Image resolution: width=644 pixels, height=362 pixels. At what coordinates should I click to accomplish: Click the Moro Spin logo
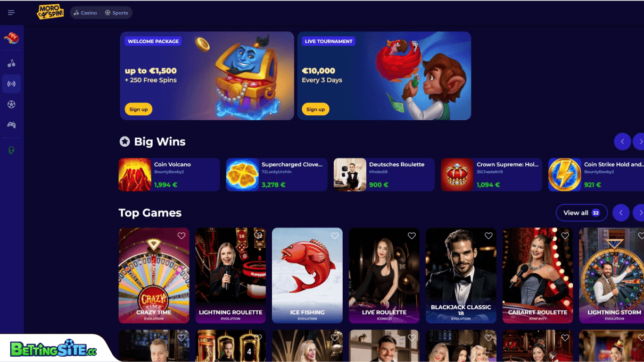click(x=50, y=12)
